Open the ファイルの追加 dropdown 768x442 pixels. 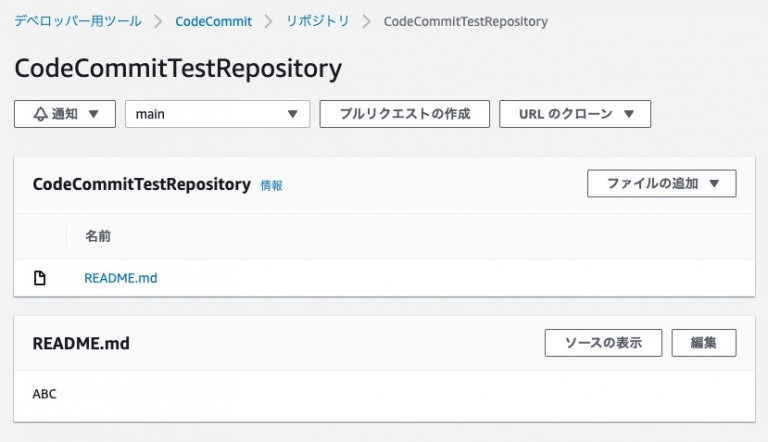662,184
